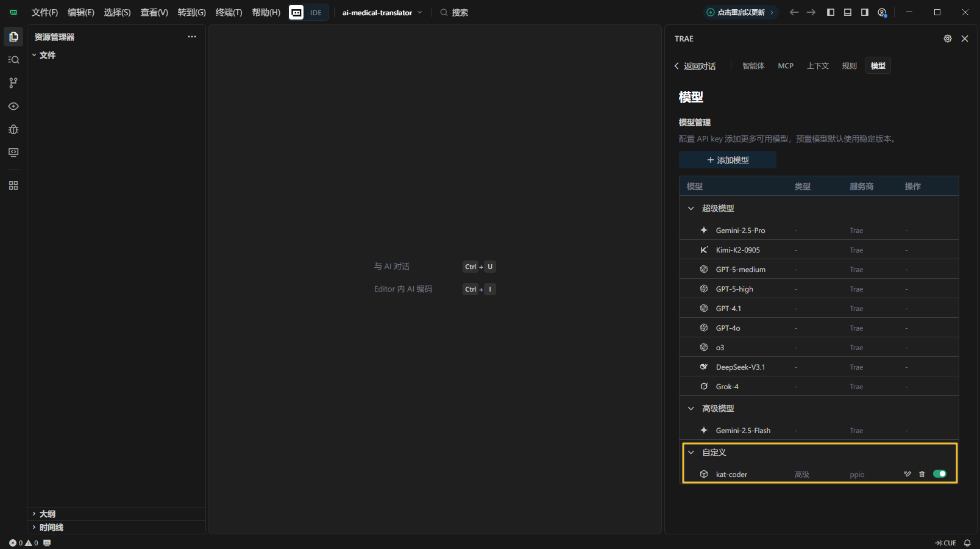The height and width of the screenshot is (549, 980).
Task: Open the user account avatar icon
Action: 882,12
